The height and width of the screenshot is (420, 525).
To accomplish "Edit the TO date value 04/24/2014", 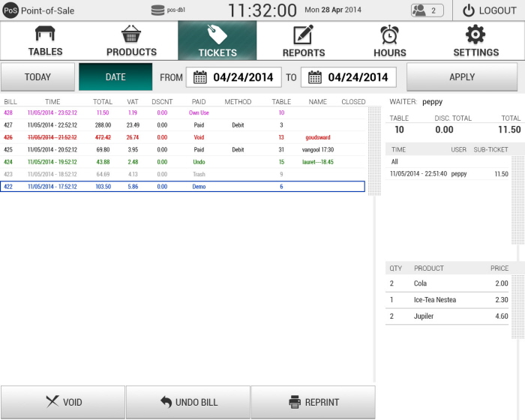I will pos(358,77).
